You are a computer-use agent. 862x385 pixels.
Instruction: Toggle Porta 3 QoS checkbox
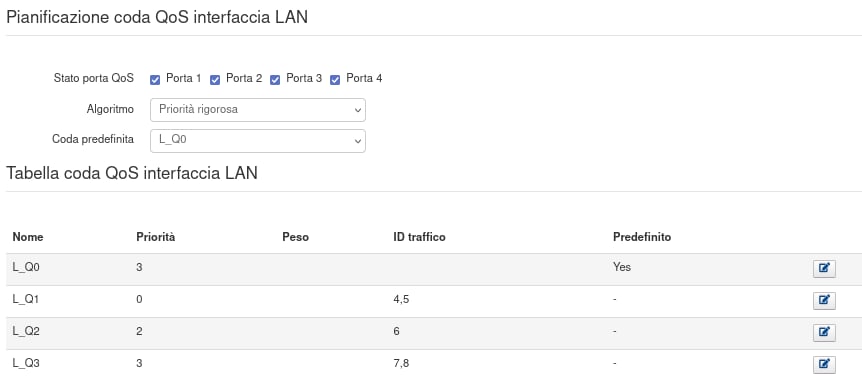(x=275, y=80)
